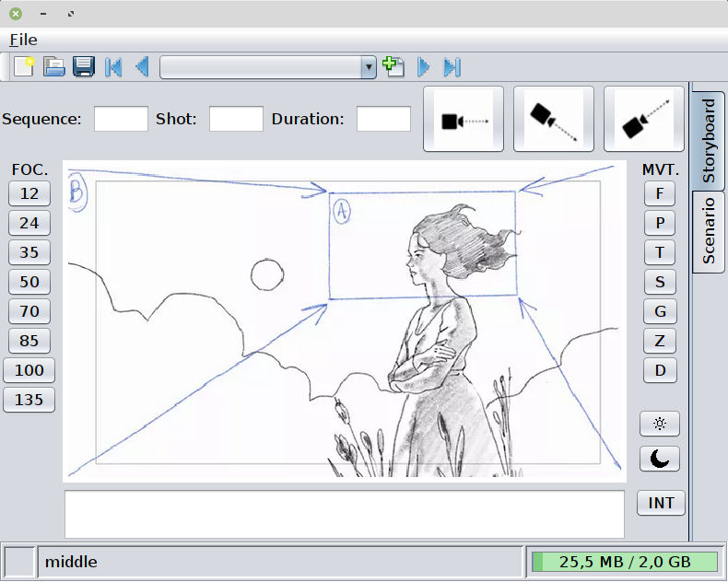Toggle the night moon lighting button
The height and width of the screenshot is (582, 728).
[660, 459]
